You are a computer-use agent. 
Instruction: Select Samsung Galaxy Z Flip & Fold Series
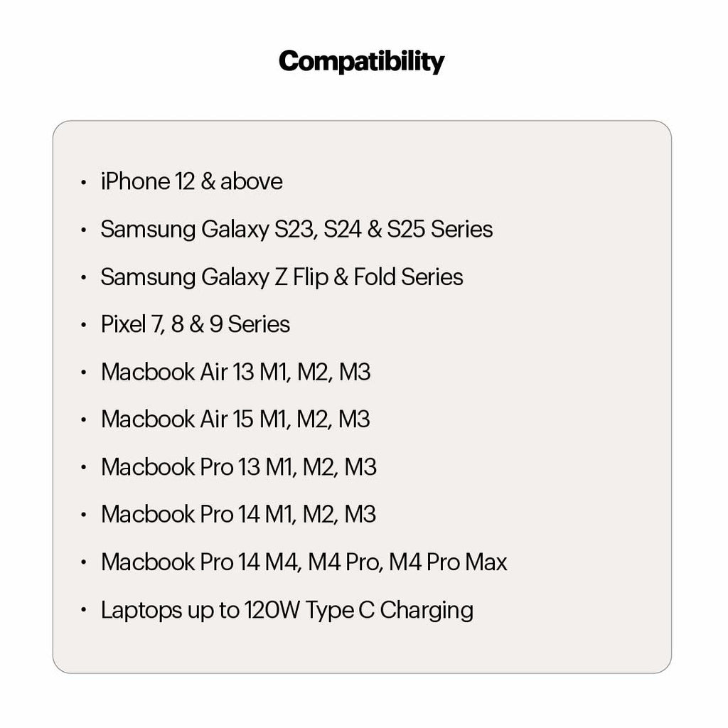(x=282, y=277)
